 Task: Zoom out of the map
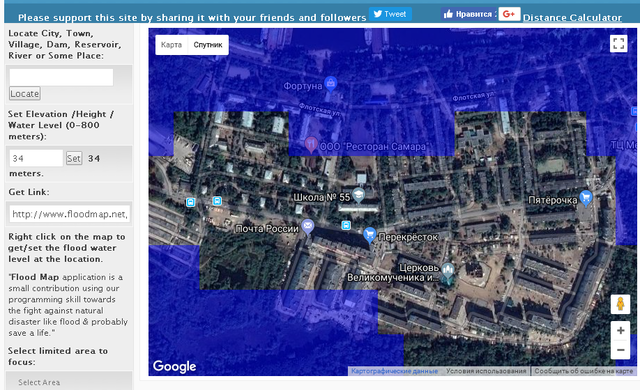[x=620, y=350]
